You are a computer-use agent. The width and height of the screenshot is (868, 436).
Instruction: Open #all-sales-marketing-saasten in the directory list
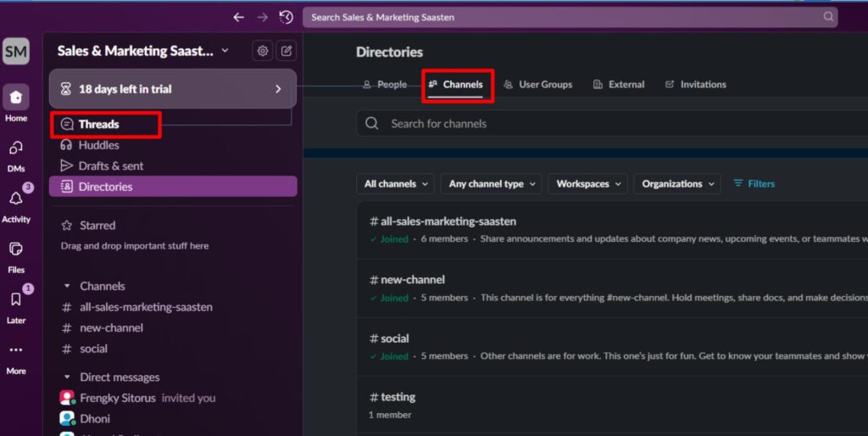pyautogui.click(x=442, y=221)
